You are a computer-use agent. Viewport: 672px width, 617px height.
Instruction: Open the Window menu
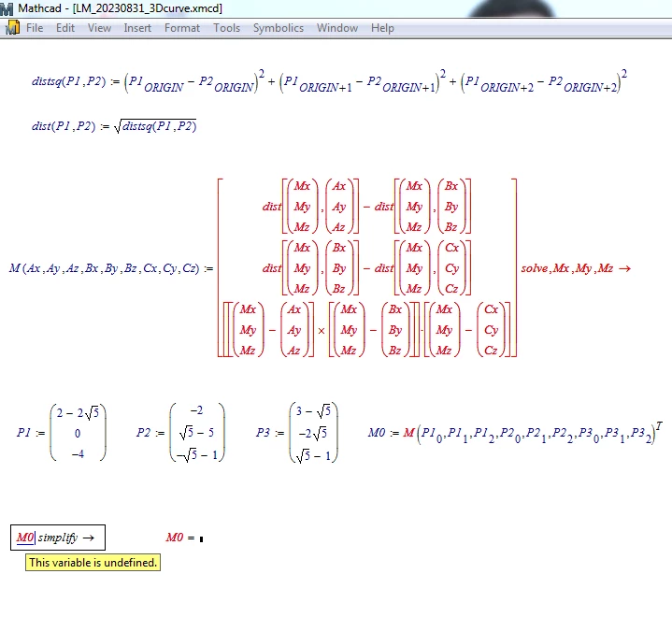tap(337, 28)
